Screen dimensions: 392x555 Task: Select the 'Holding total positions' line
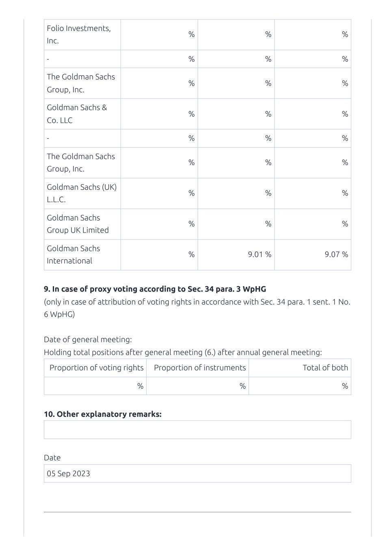point(183,352)
